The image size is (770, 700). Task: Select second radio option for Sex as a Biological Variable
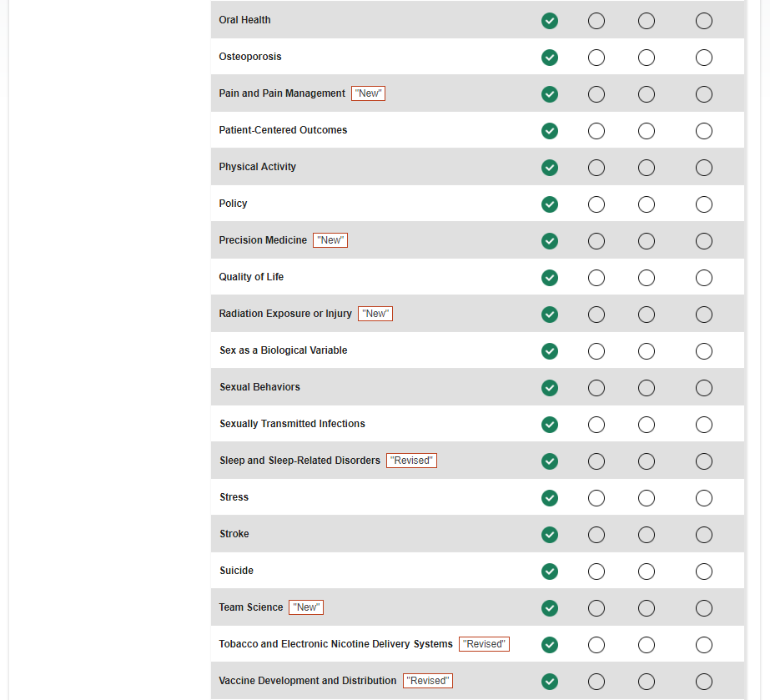point(596,351)
